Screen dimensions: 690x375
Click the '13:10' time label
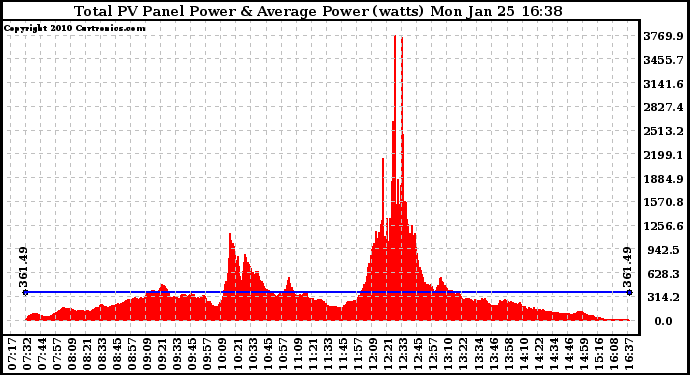pos(448,354)
